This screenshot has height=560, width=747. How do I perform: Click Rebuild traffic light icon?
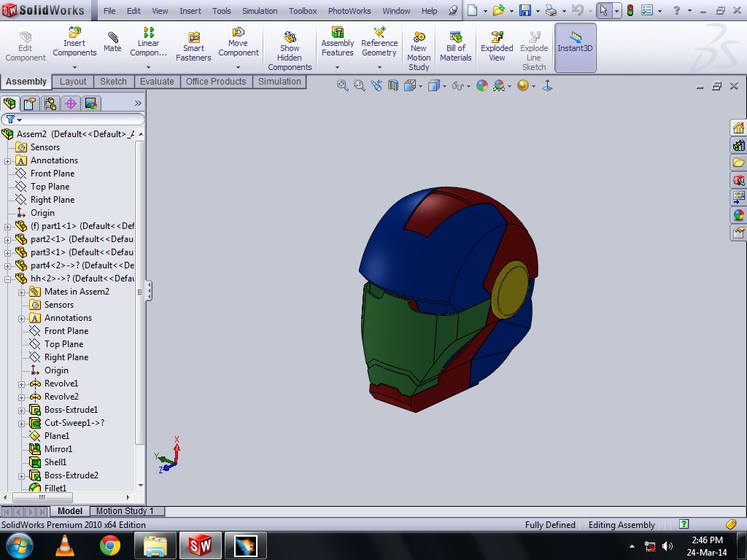pos(630,10)
